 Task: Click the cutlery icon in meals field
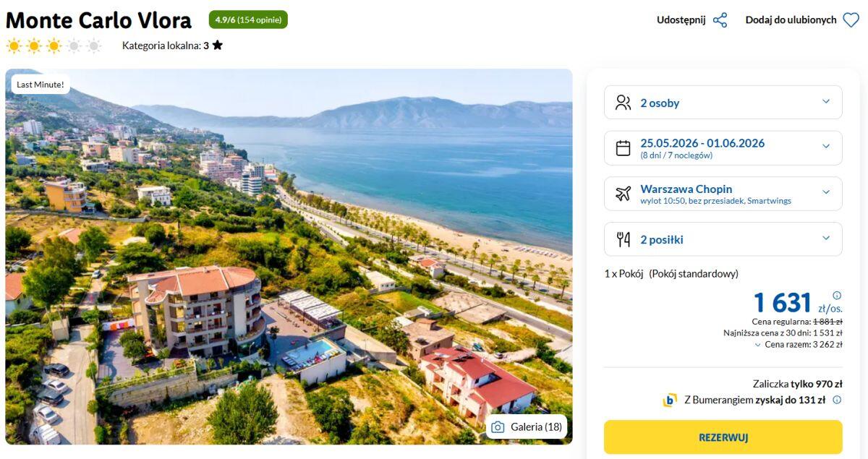tap(623, 239)
